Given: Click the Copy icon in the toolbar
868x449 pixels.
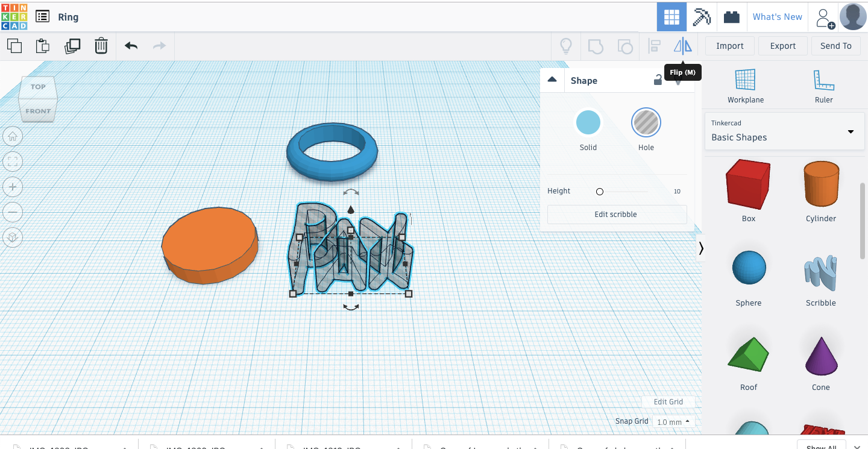Looking at the screenshot, I should click(x=14, y=46).
